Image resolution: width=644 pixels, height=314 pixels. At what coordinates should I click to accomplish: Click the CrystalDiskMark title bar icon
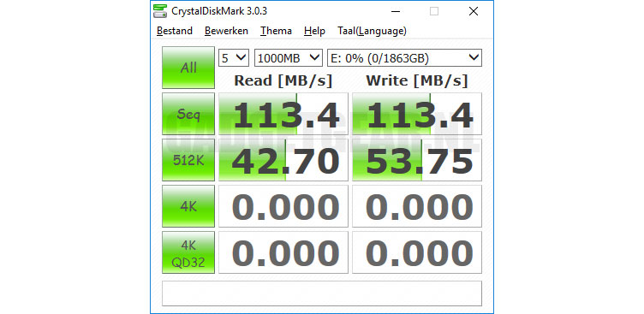(x=160, y=11)
